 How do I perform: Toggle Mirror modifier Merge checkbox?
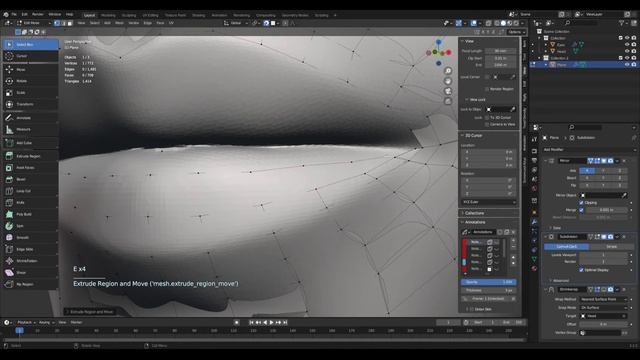pyautogui.click(x=581, y=210)
